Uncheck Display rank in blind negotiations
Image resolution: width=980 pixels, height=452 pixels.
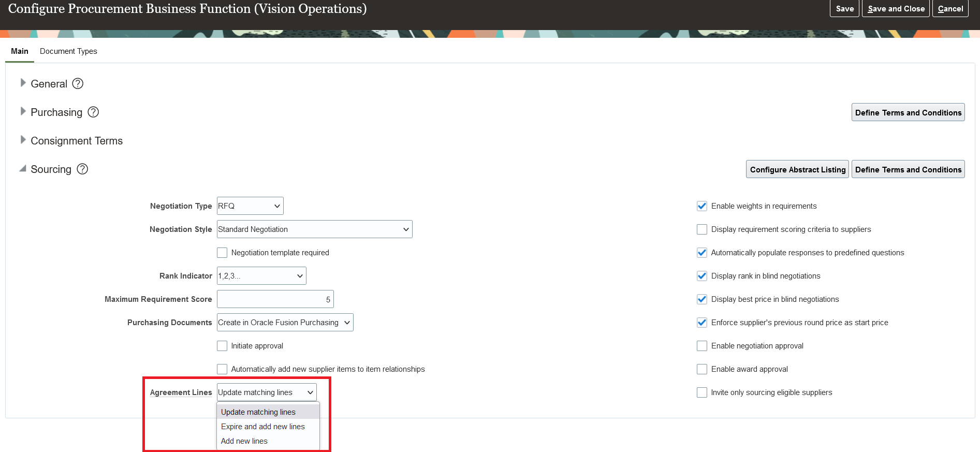coord(702,276)
